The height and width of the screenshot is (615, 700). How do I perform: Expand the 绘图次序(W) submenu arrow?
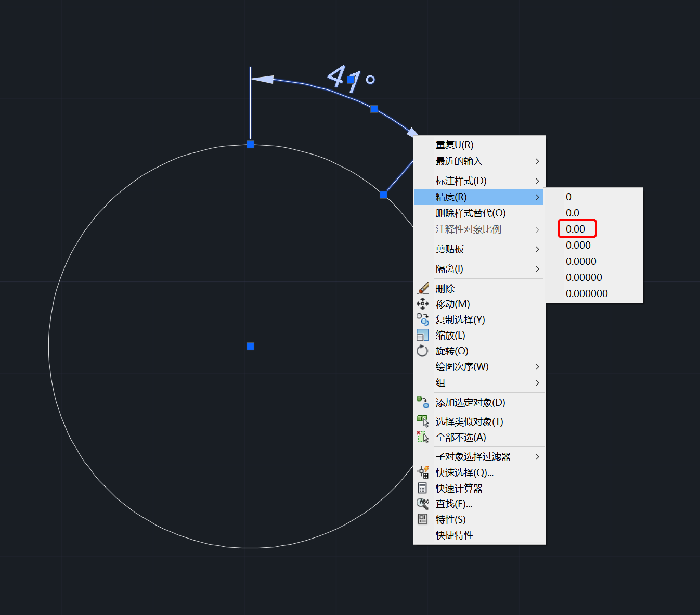click(x=537, y=367)
